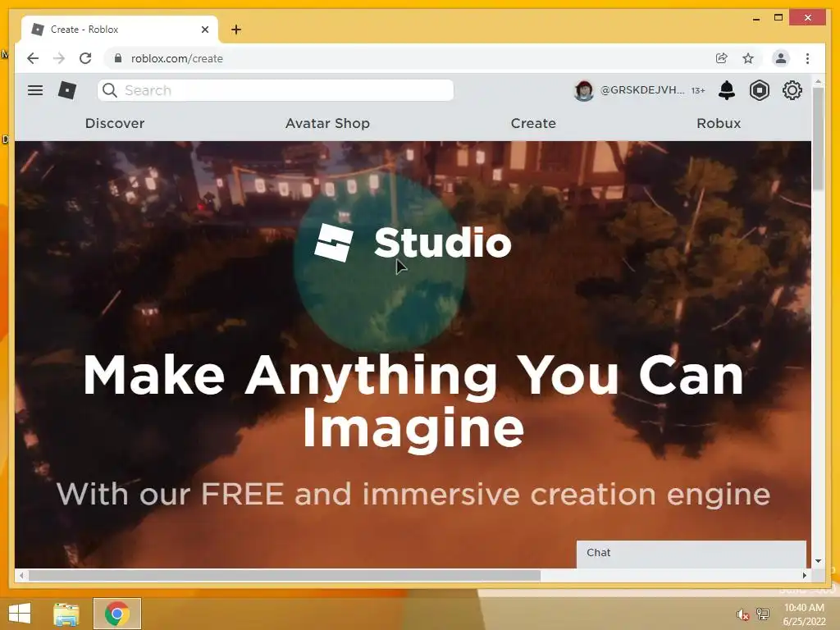Viewport: 840px width, 630px height.
Task: Click the search magnifier icon
Action: (110, 90)
